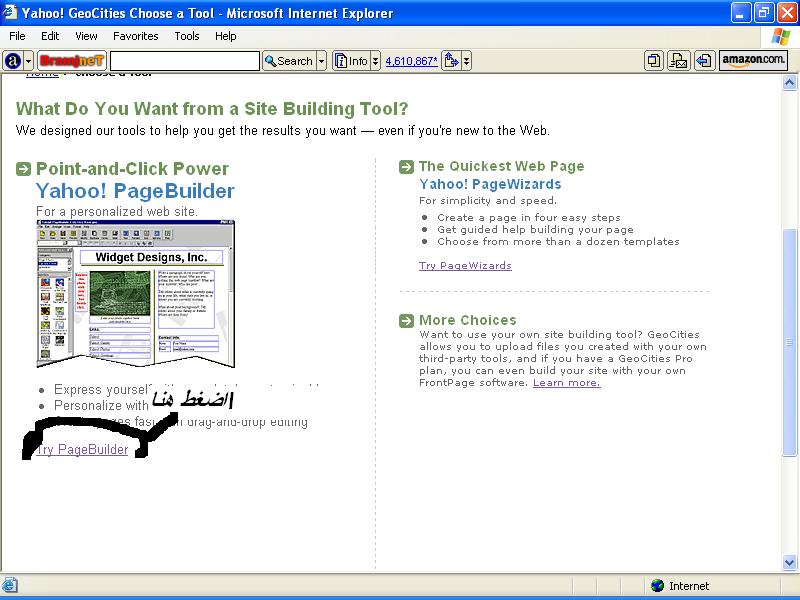Click the green arrow icon beside The Quickest Web Page
The height and width of the screenshot is (600, 800).
coord(406,167)
